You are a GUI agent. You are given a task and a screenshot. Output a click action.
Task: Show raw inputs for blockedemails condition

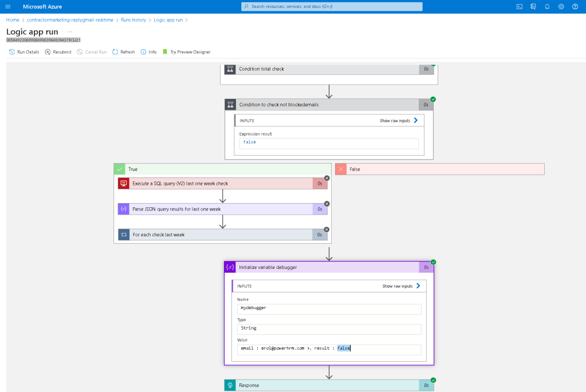399,121
